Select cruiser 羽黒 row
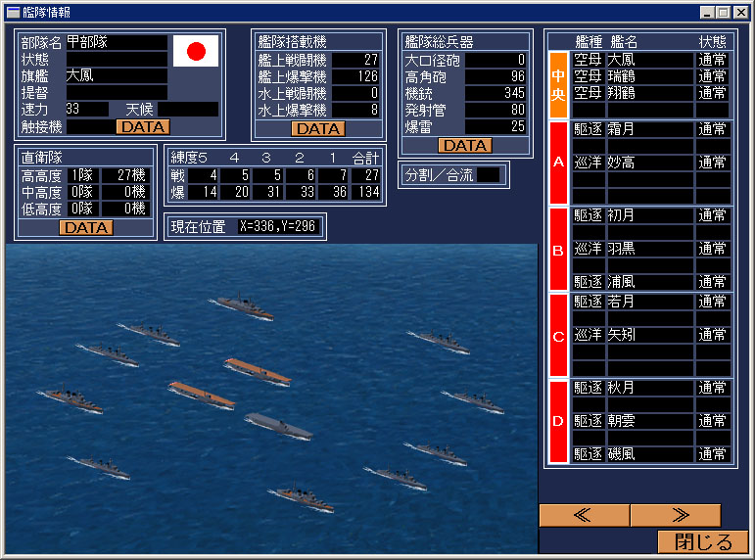Viewport: 755px width, 560px height. point(651,249)
